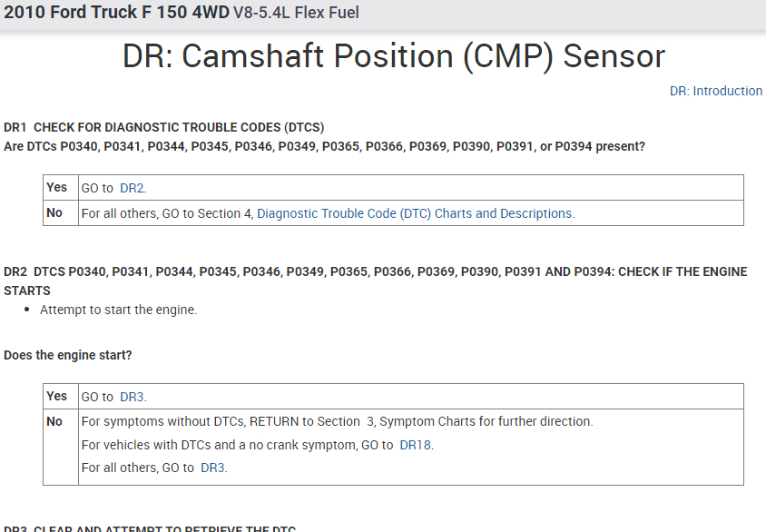Select the Yes cell in the DR2 table
The width and height of the screenshot is (766, 532).
pyautogui.click(x=57, y=396)
